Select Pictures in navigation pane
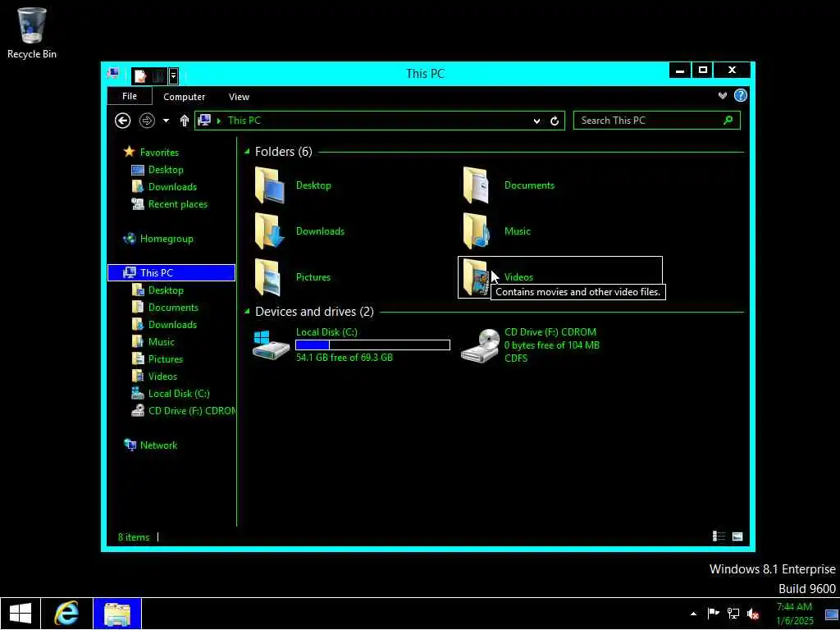Image resolution: width=840 pixels, height=630 pixels. point(165,359)
